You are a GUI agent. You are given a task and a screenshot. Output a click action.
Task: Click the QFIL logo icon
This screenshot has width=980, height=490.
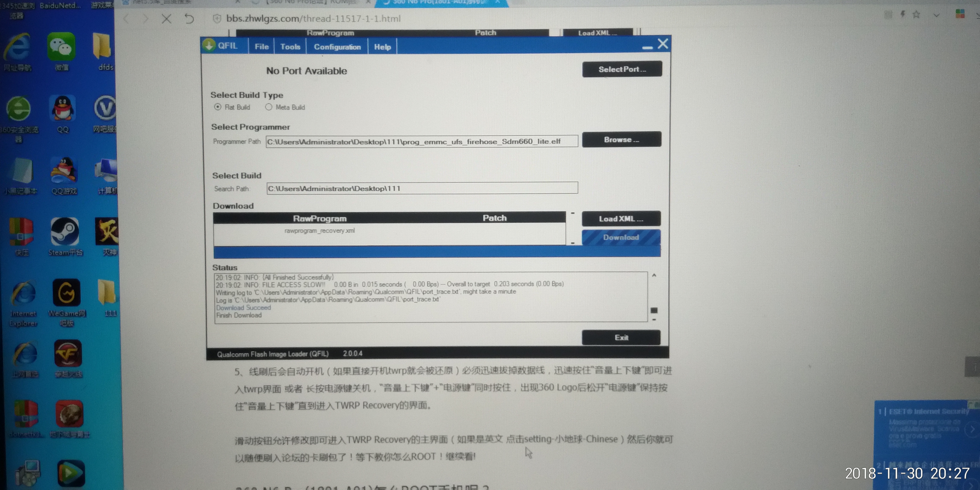(x=208, y=45)
